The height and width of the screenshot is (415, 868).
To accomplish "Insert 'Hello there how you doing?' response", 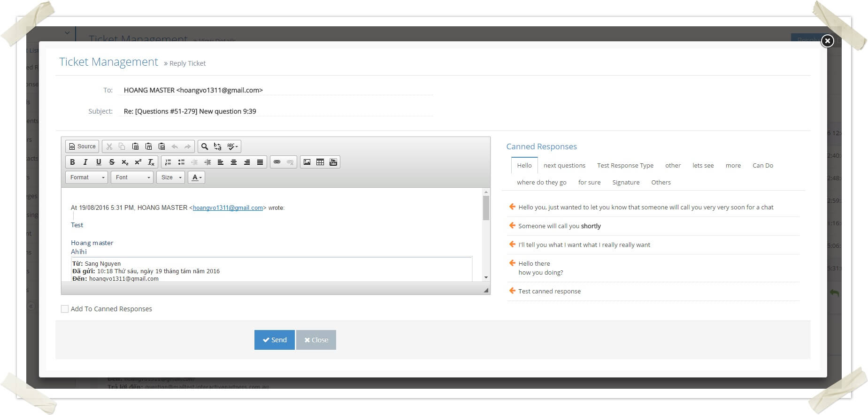I will point(513,263).
